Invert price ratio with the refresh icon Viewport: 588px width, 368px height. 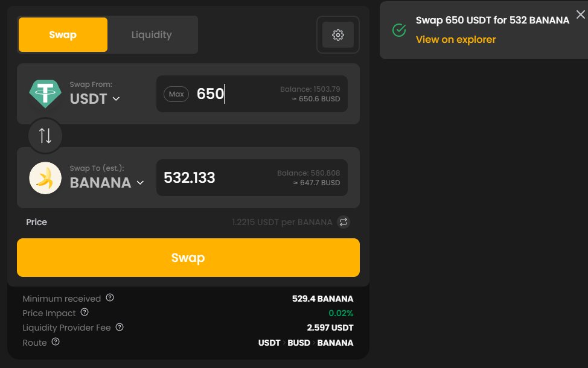(343, 222)
